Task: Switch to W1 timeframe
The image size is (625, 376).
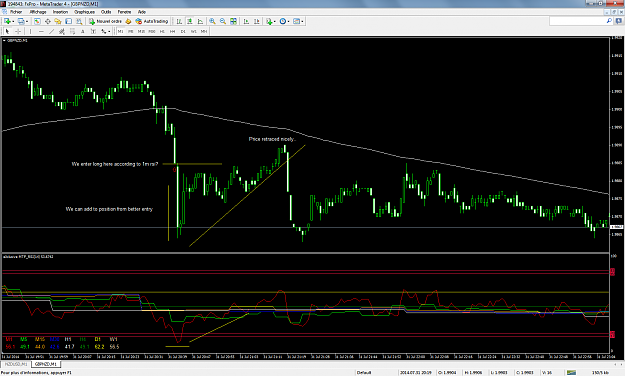Action: pyautogui.click(x=194, y=31)
